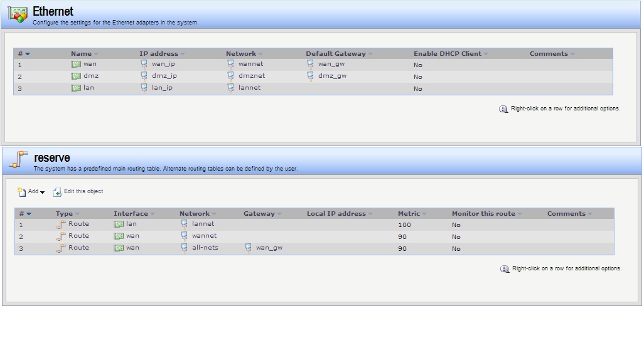Click the wan interface icon in Ethernet table

click(76, 65)
